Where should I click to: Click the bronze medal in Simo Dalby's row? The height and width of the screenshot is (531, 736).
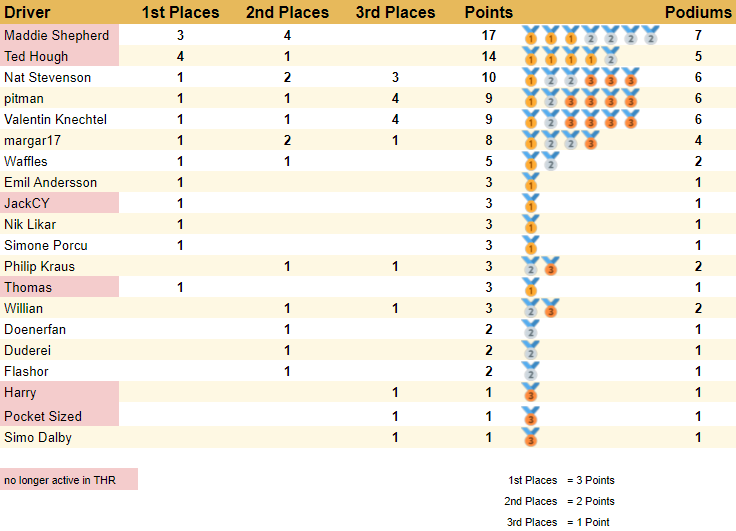pos(531,436)
